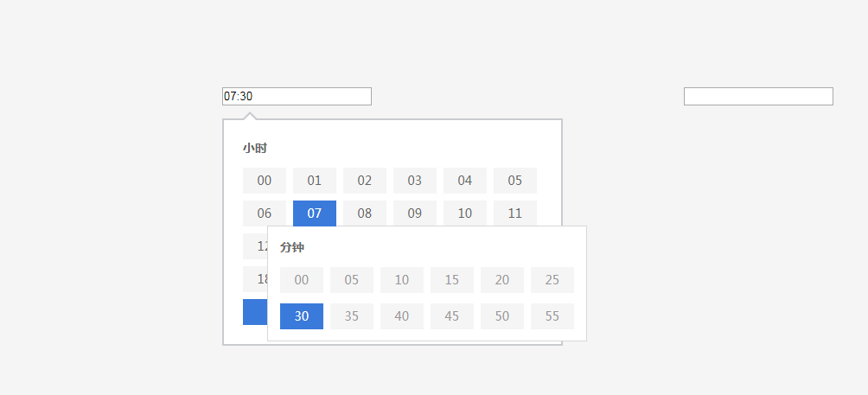The width and height of the screenshot is (868, 395).
Task: Pick minute 15
Action: 451,280
